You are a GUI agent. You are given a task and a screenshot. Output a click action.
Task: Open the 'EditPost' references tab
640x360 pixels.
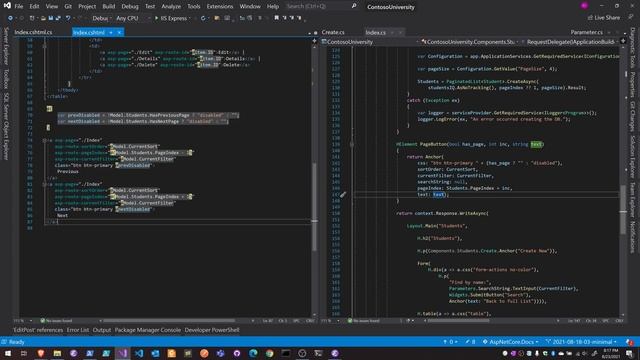tap(38, 330)
